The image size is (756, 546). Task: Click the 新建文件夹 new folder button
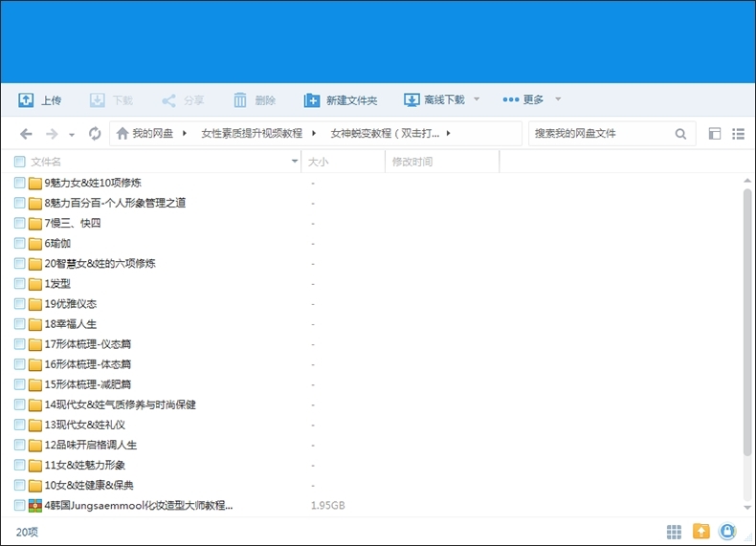(x=341, y=100)
